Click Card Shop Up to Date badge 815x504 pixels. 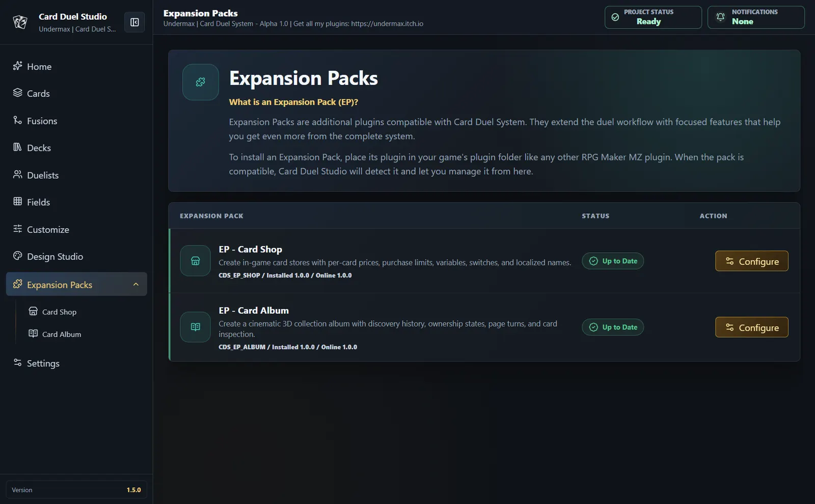click(613, 261)
